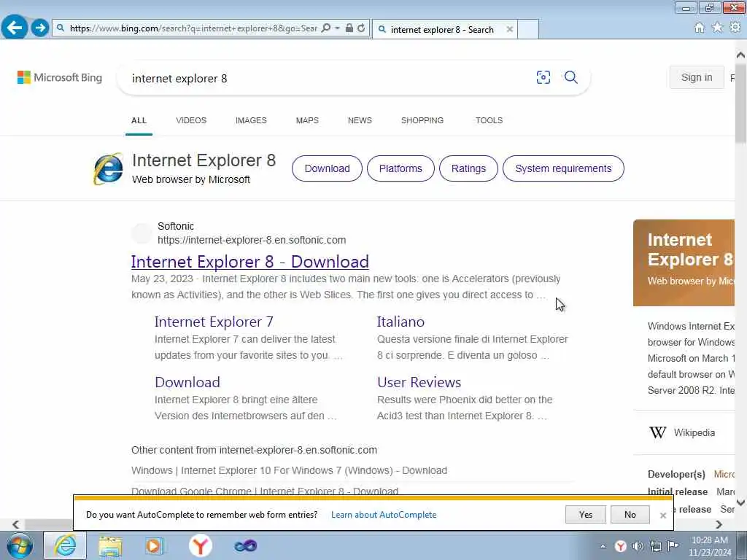
Task: Open the 'Italiano' sublink
Action: coord(400,322)
